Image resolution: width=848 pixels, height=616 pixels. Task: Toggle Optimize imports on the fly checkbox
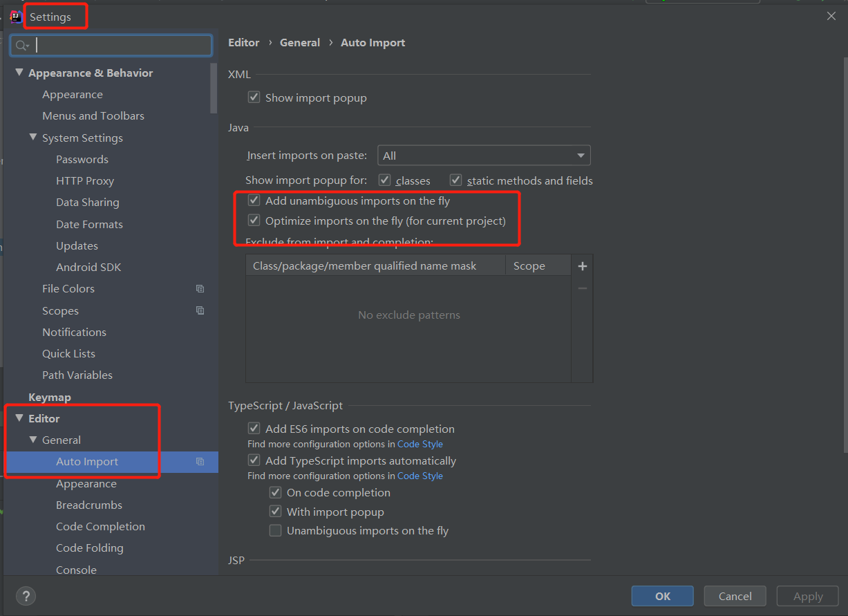pos(254,221)
